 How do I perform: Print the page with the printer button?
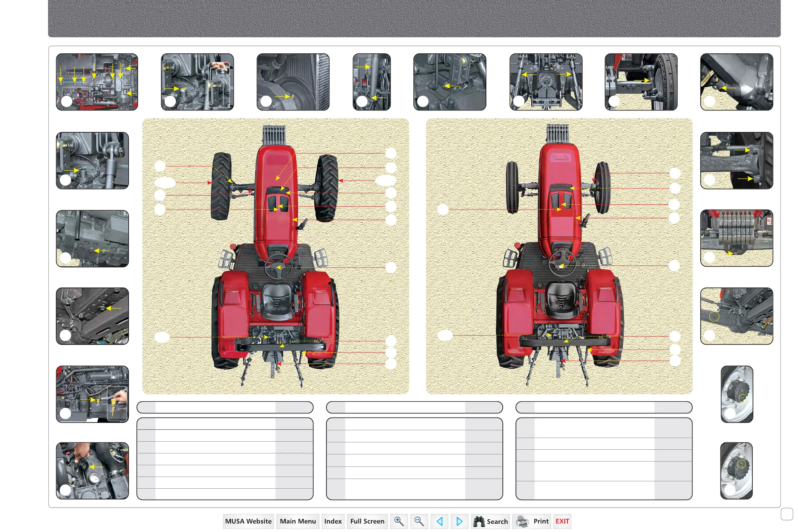point(532,521)
